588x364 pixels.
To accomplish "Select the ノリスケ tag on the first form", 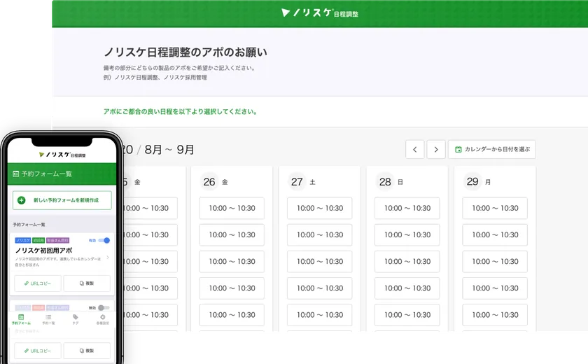I will (x=22, y=240).
